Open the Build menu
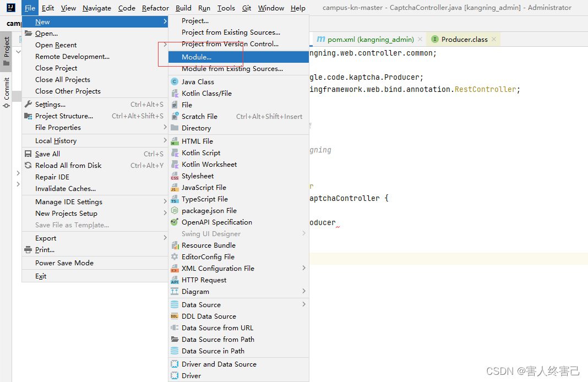The image size is (588, 382). (183, 8)
